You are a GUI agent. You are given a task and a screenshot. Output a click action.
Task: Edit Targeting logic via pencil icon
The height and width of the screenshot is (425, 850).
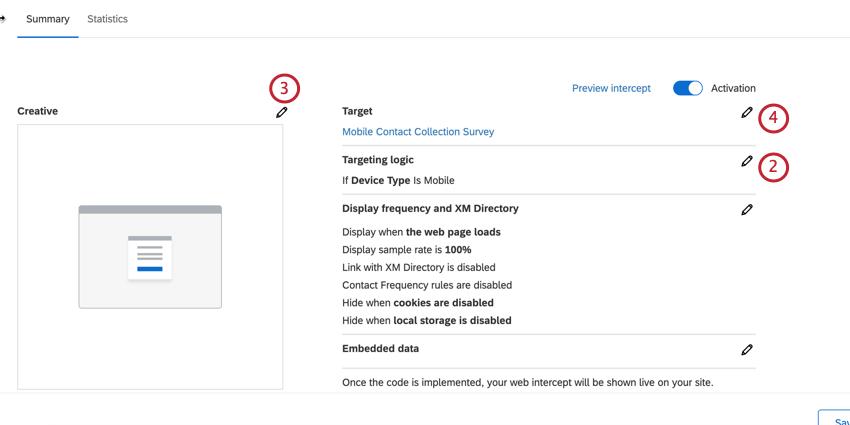tap(746, 161)
